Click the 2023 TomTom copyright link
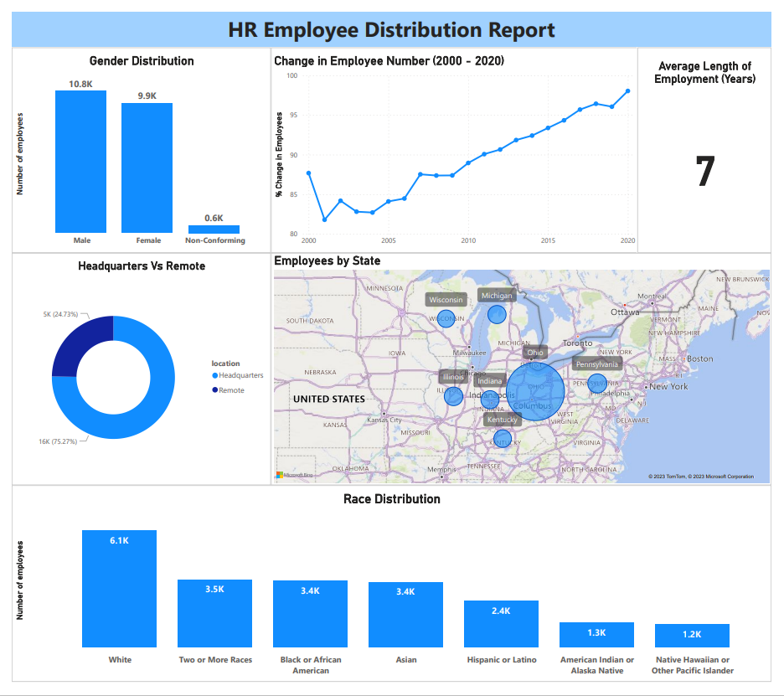This screenshot has width=784, height=696. click(666, 475)
